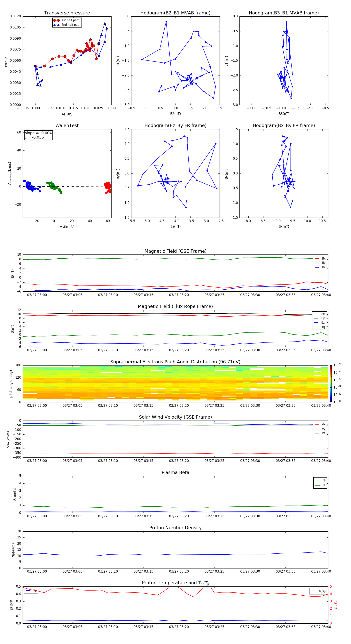Select Bz in the GSE magnetic field legend
This screenshot has height=644, width=351.
coord(320,267)
